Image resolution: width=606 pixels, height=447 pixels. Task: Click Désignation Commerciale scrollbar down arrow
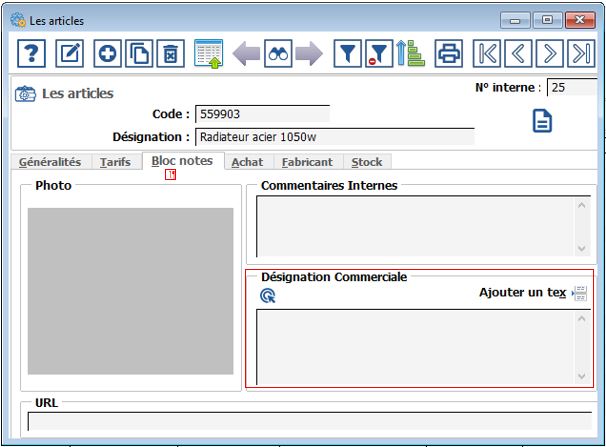tap(582, 376)
